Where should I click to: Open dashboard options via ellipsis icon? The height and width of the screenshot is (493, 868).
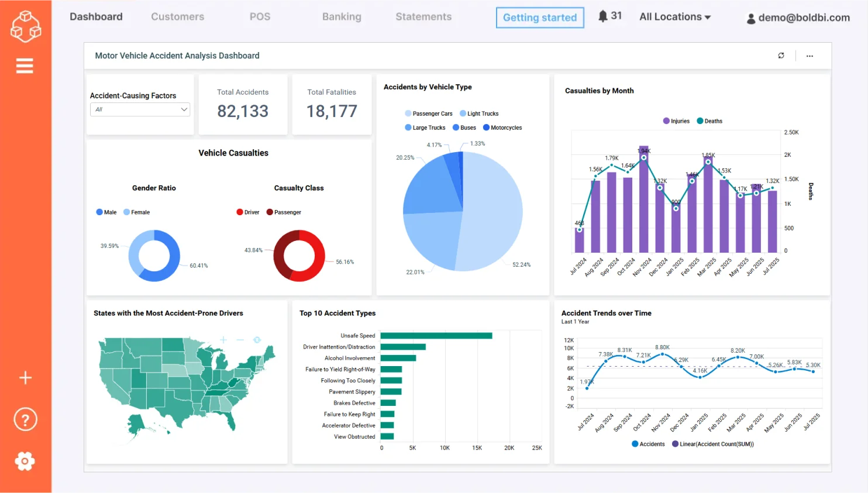point(810,56)
